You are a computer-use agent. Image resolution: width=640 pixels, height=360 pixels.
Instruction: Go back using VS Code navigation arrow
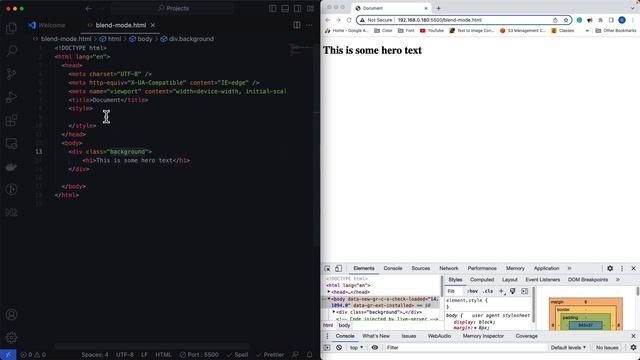[x=89, y=9]
